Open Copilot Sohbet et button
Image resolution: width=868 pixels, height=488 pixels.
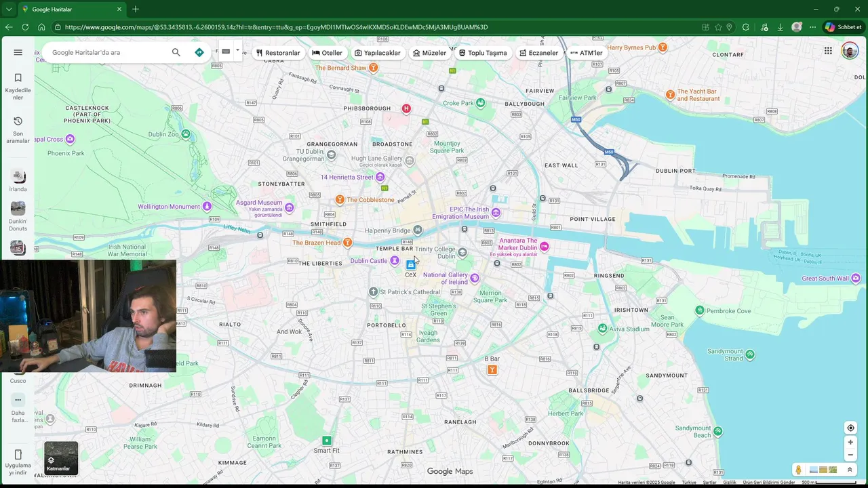pyautogui.click(x=843, y=27)
